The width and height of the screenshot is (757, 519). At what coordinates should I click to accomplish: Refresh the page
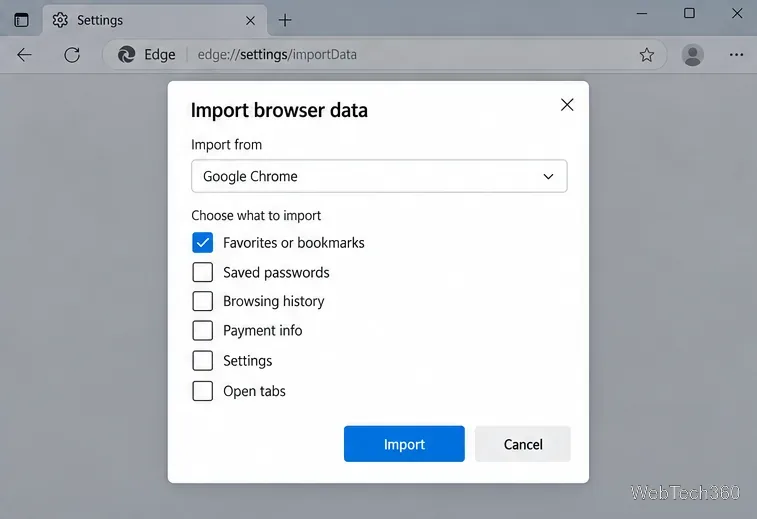pos(72,55)
